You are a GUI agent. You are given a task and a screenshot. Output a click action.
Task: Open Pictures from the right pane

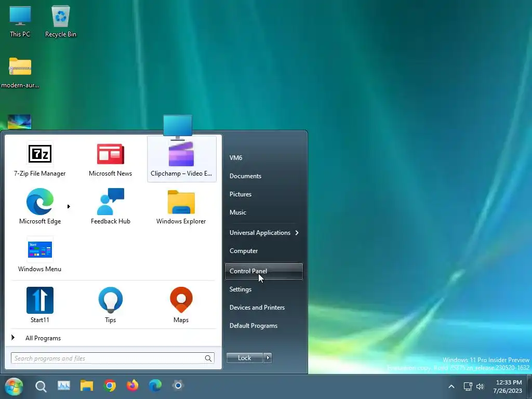pos(240,194)
